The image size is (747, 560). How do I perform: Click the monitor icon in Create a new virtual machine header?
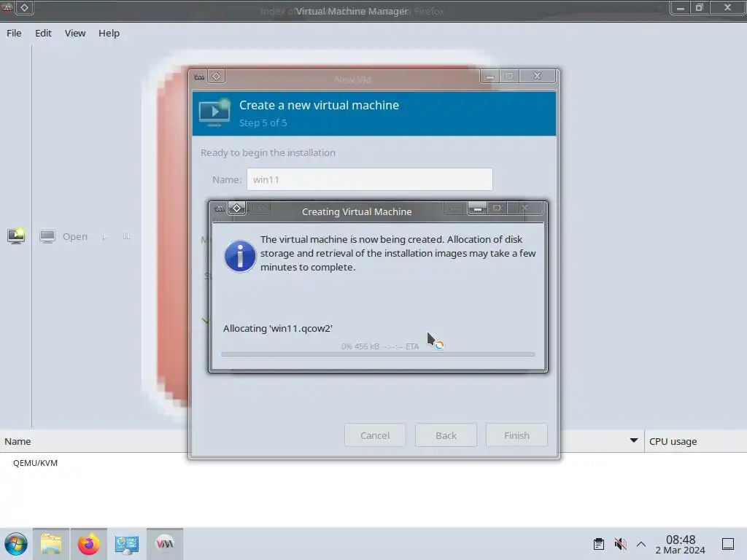click(214, 112)
